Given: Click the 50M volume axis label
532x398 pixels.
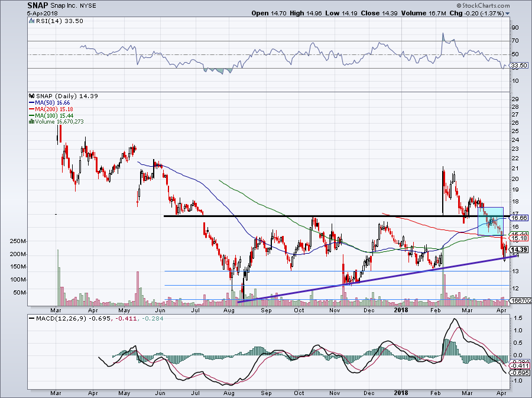Looking at the screenshot, I should (20, 293).
